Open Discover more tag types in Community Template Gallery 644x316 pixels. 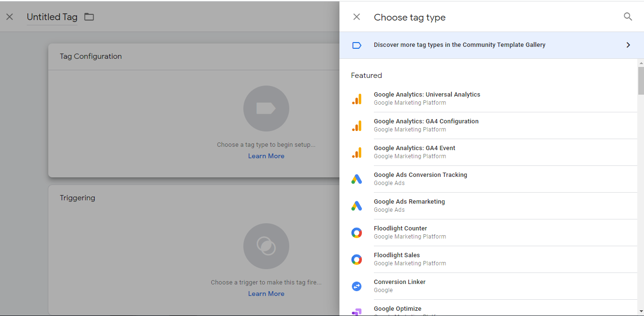click(x=491, y=45)
